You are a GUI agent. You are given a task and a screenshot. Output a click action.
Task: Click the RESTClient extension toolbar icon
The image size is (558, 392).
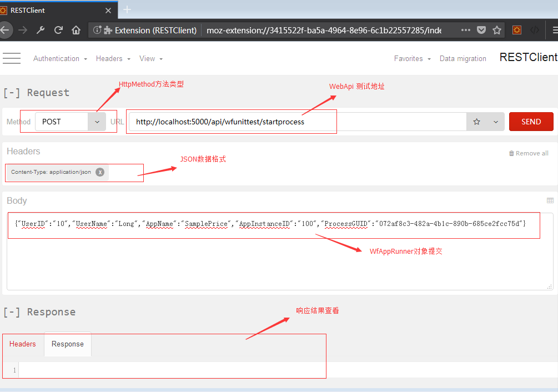coord(517,30)
